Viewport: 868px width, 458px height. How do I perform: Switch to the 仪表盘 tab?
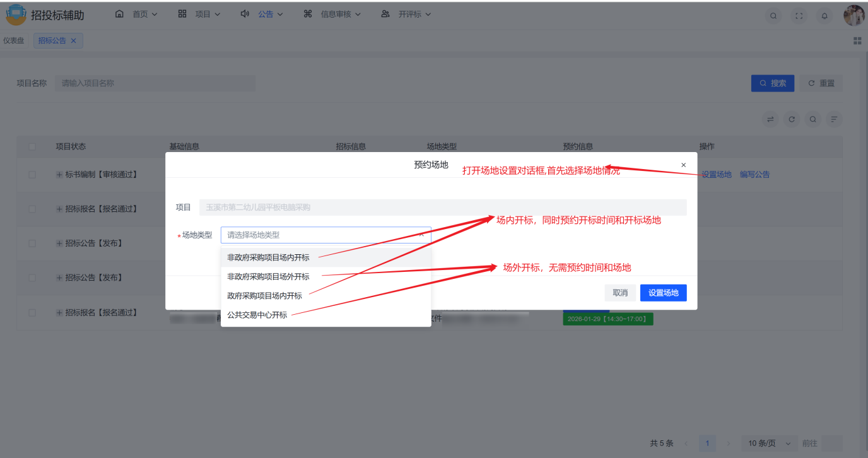pos(15,40)
